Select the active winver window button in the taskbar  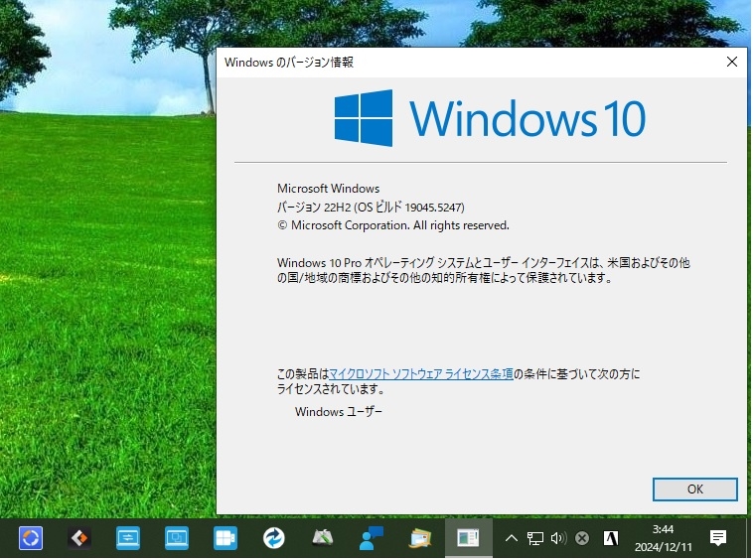pyautogui.click(x=468, y=538)
